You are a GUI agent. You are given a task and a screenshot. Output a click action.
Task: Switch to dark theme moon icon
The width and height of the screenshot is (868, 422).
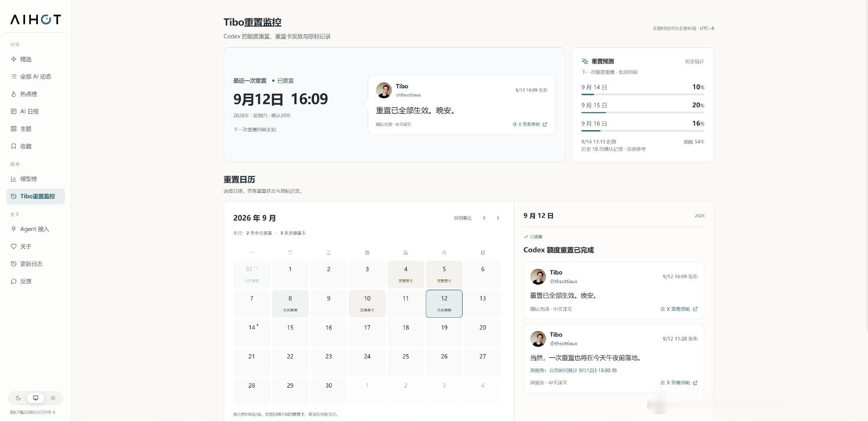pyautogui.click(x=18, y=398)
